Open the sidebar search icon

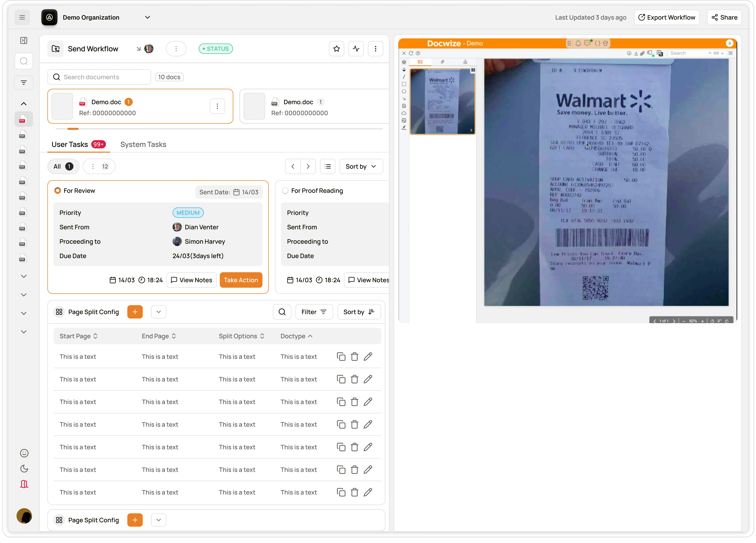click(x=24, y=61)
